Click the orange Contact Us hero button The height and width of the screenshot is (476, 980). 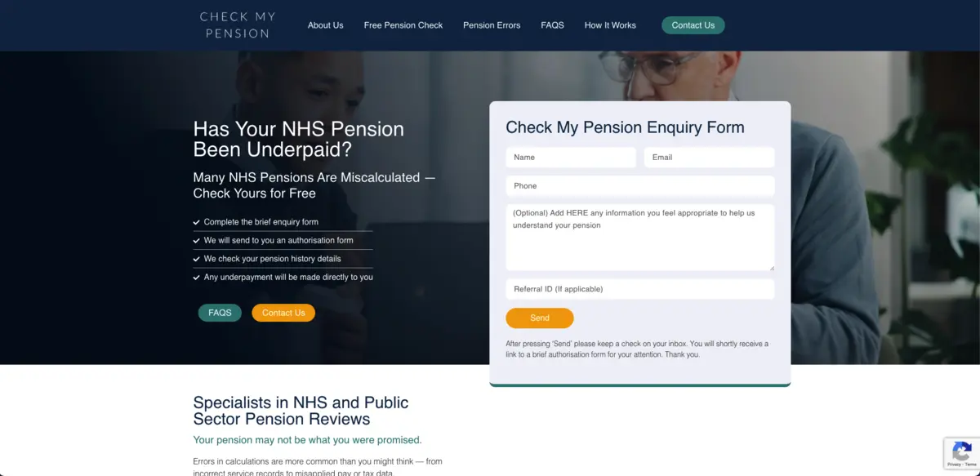(283, 313)
